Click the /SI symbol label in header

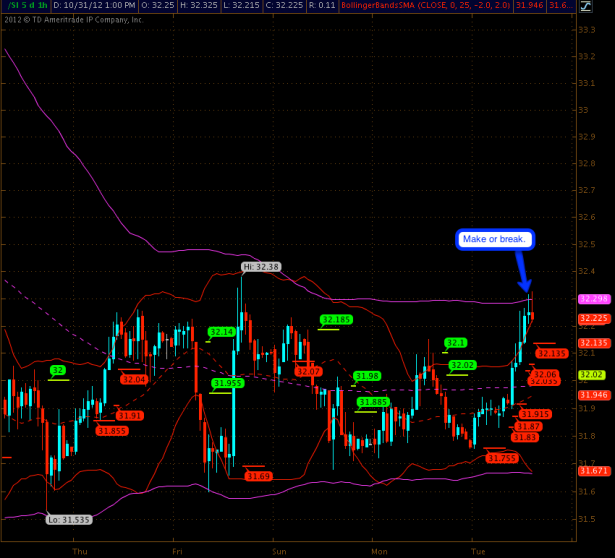(x=14, y=6)
